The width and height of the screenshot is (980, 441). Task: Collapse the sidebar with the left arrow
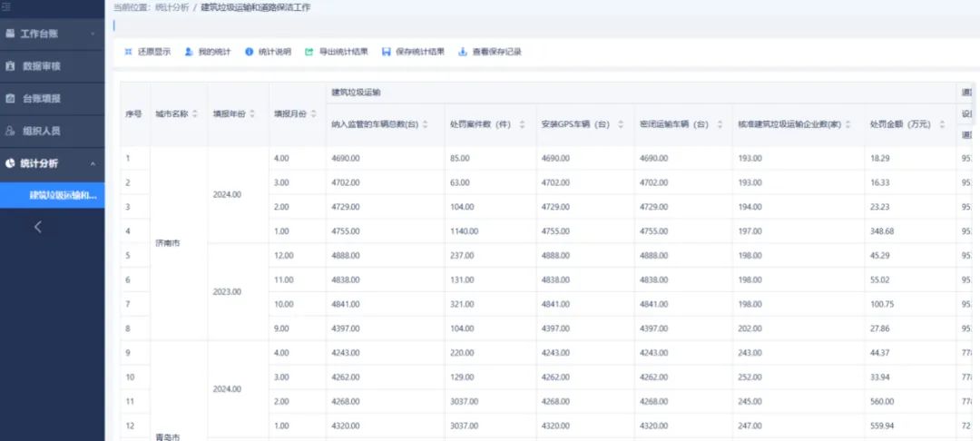[38, 227]
